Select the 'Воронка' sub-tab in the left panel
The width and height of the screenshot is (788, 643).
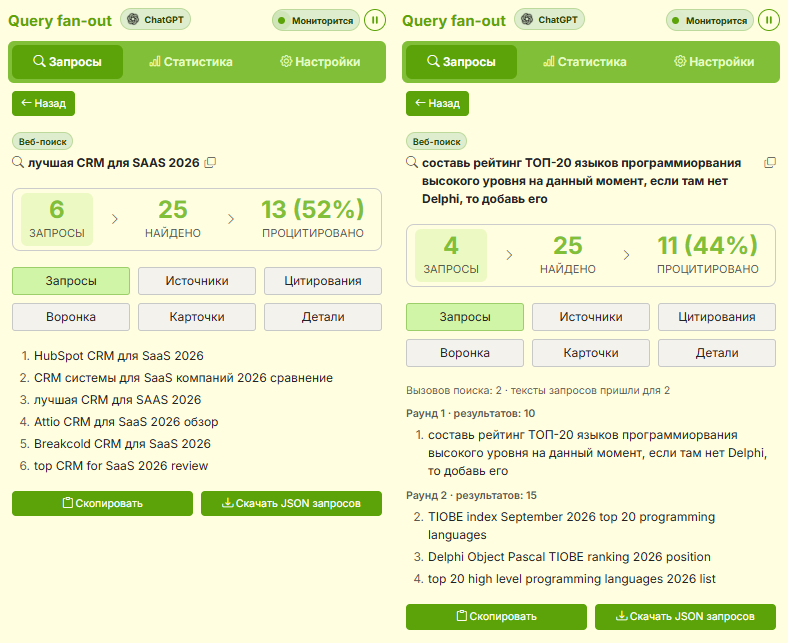click(71, 317)
